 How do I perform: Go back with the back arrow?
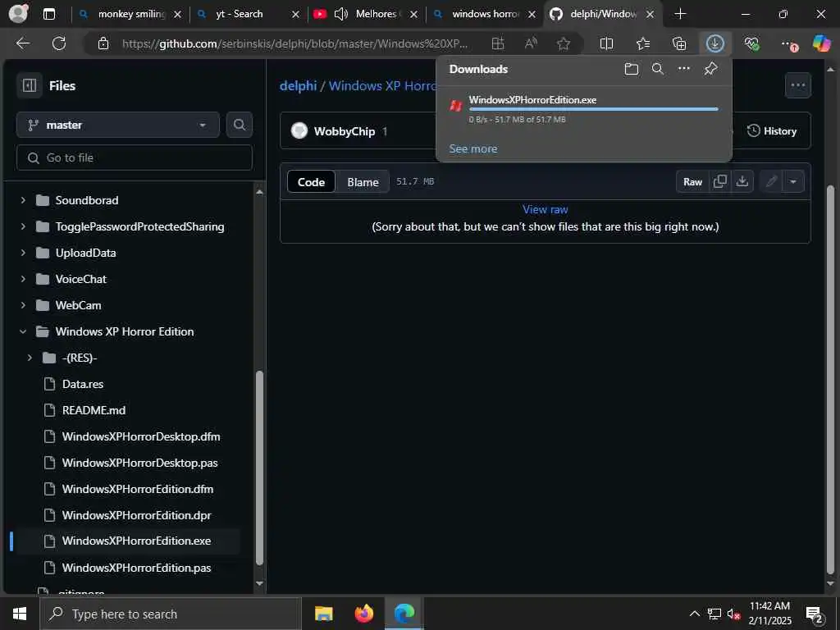point(23,43)
